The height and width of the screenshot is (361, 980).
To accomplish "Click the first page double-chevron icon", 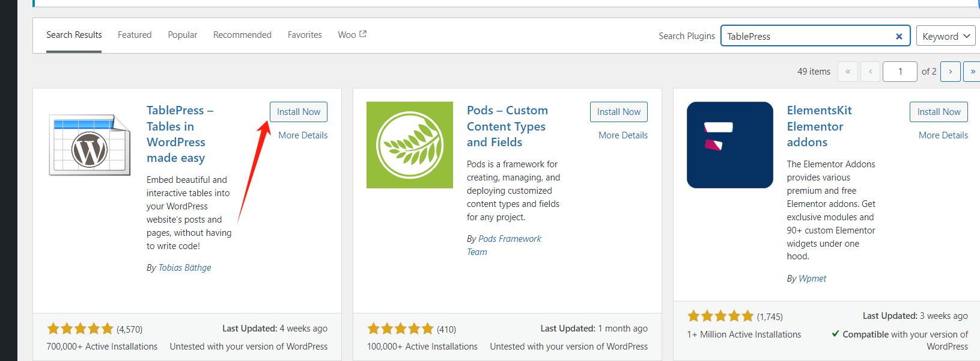I will 847,71.
